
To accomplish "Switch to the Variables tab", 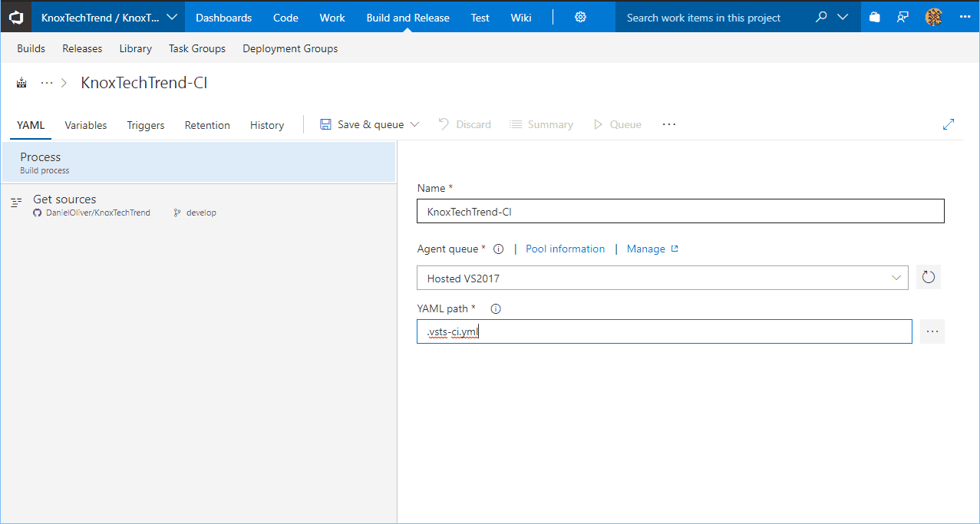I will (86, 125).
